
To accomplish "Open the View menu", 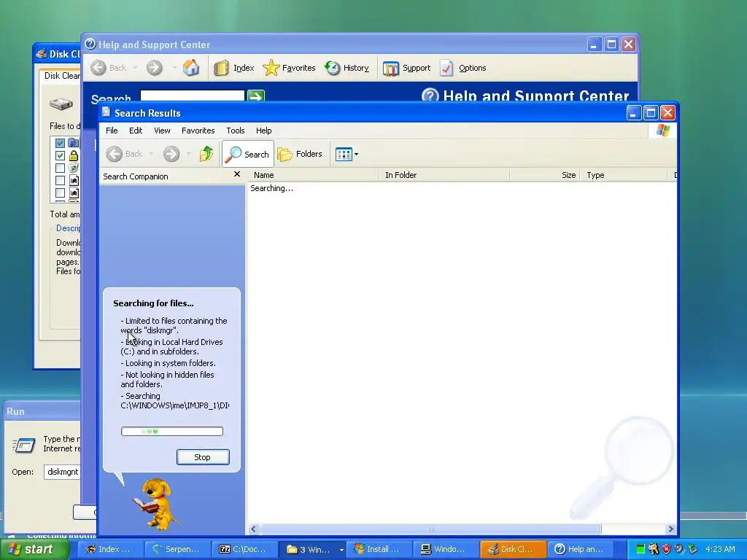I will (162, 131).
